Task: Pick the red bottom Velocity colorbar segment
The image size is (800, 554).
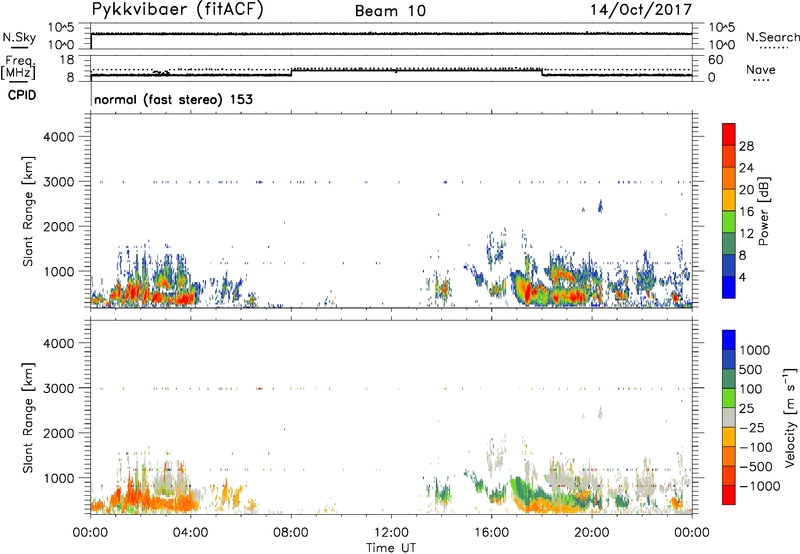Action: [x=729, y=495]
